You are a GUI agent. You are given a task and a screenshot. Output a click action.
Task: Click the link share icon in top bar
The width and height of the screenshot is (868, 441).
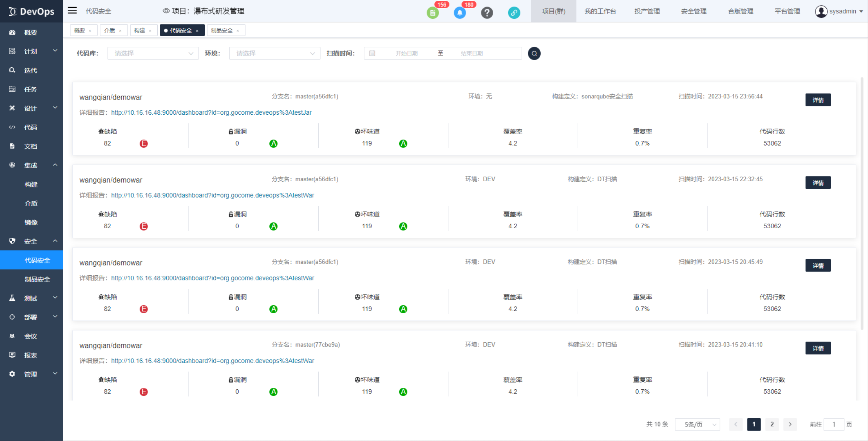(x=514, y=12)
